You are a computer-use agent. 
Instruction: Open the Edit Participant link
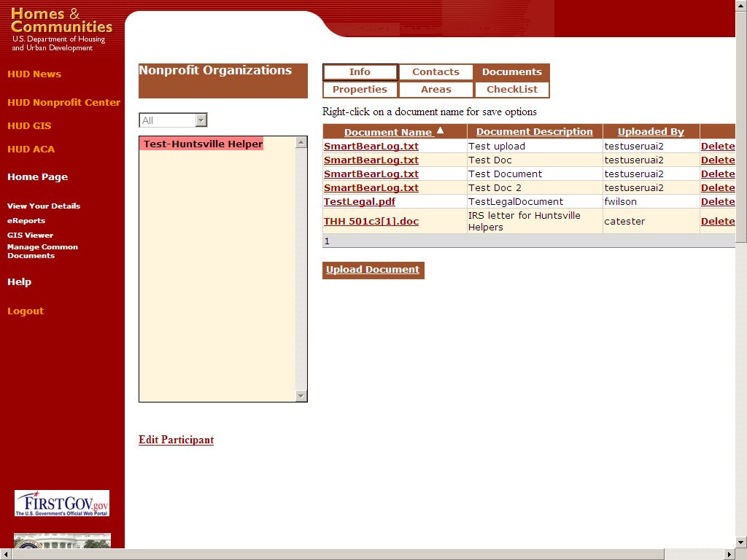pos(176,440)
